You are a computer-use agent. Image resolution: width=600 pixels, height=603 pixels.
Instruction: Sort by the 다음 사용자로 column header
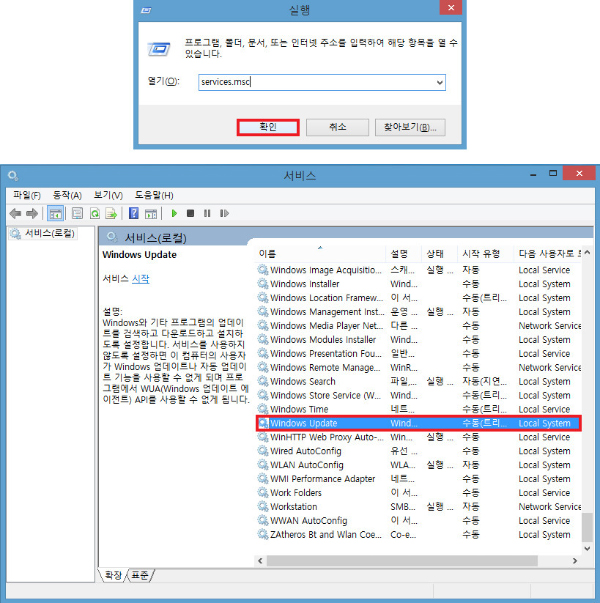coord(548,254)
